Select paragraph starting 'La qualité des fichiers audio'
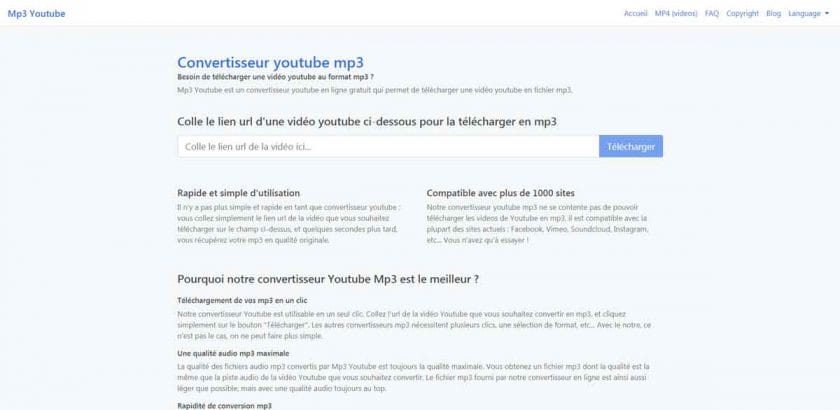Screen dimensions: 840x410 (413, 377)
